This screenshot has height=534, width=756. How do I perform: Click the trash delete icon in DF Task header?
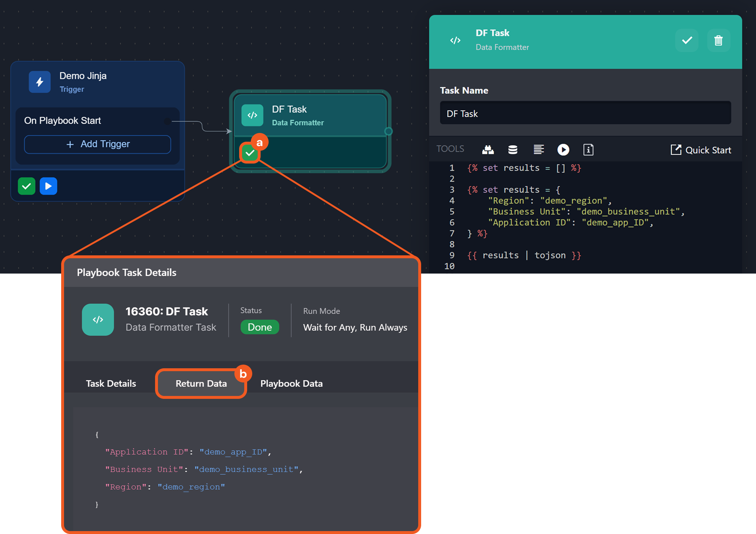718,40
